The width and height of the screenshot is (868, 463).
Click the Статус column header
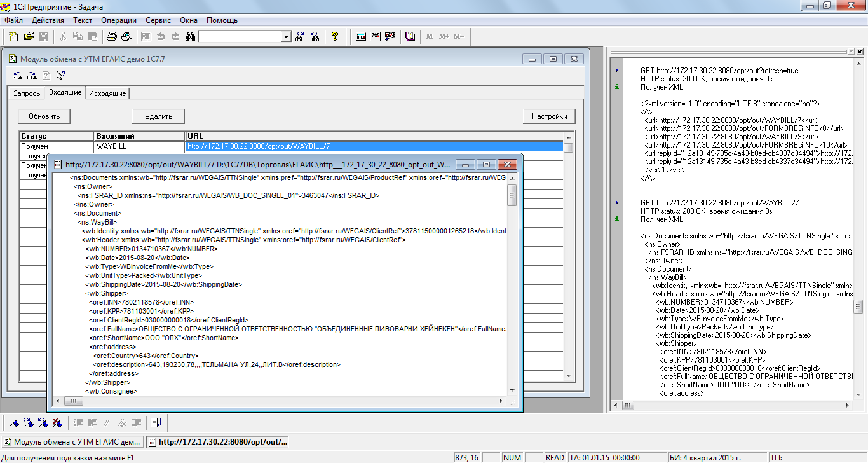click(x=57, y=136)
